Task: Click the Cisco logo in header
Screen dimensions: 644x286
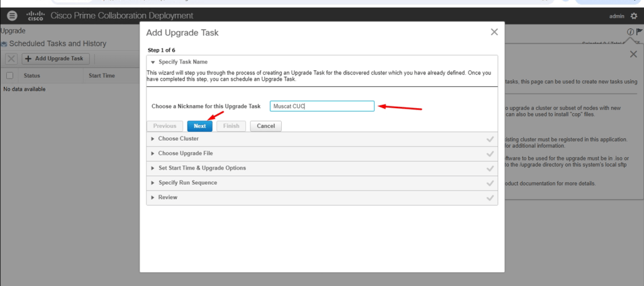Action: (35, 16)
